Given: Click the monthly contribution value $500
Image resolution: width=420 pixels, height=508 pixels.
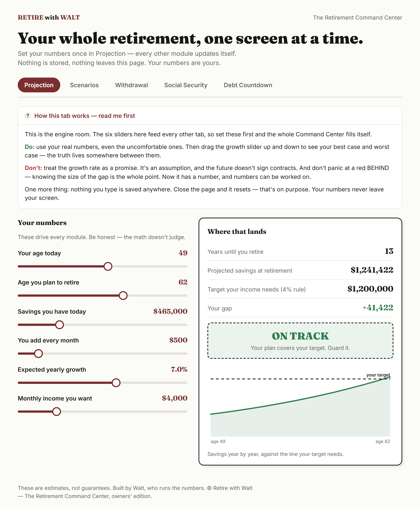Looking at the screenshot, I should pos(178,340).
